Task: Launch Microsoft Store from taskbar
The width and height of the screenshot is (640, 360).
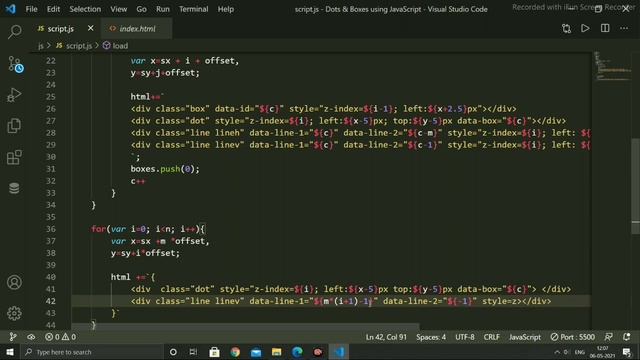Action: point(214,352)
